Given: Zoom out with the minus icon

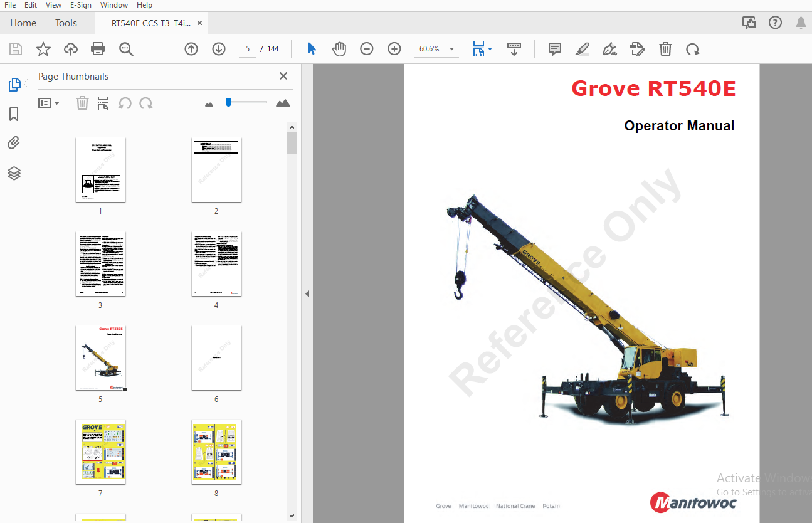Looking at the screenshot, I should [x=367, y=49].
